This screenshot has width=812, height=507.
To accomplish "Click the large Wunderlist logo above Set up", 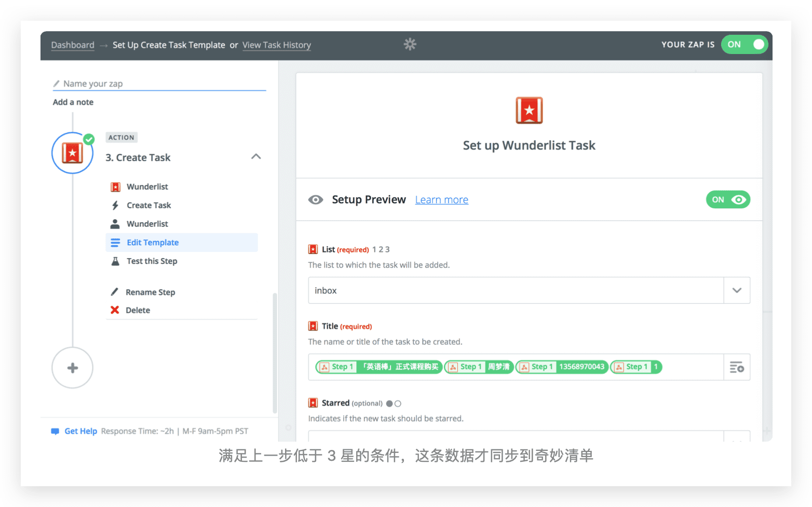I will [x=529, y=110].
